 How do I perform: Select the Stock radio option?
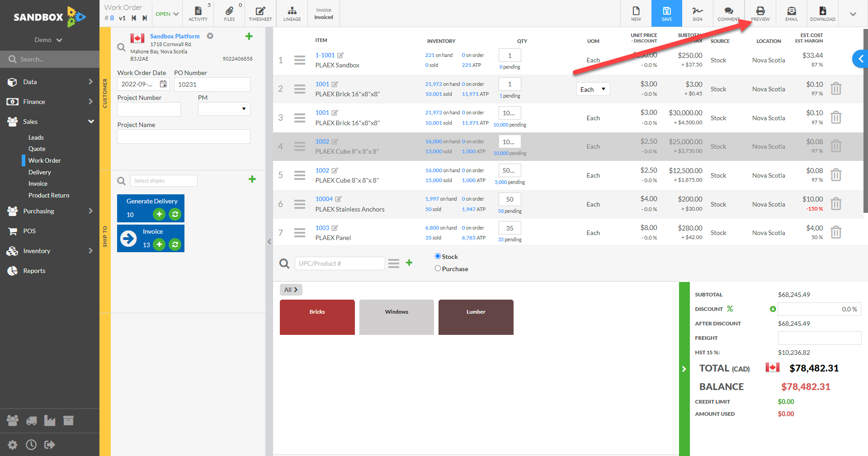[x=438, y=256]
